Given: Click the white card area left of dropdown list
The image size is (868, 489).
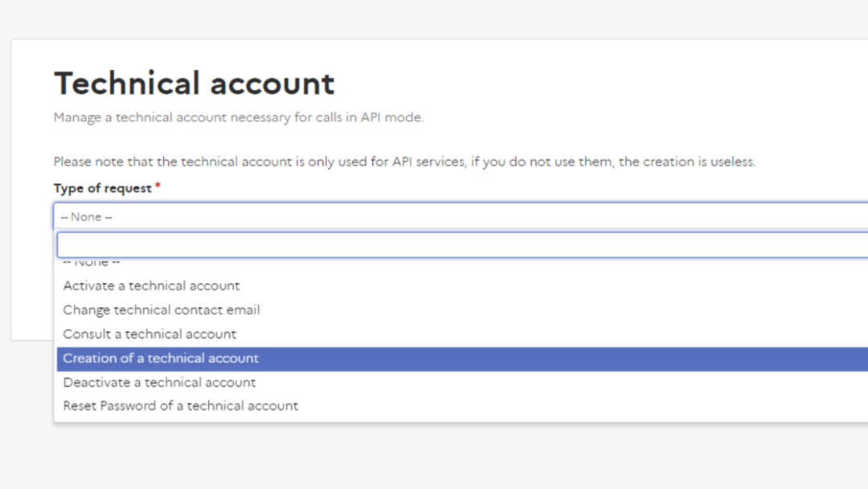Looking at the screenshot, I should point(32,306).
